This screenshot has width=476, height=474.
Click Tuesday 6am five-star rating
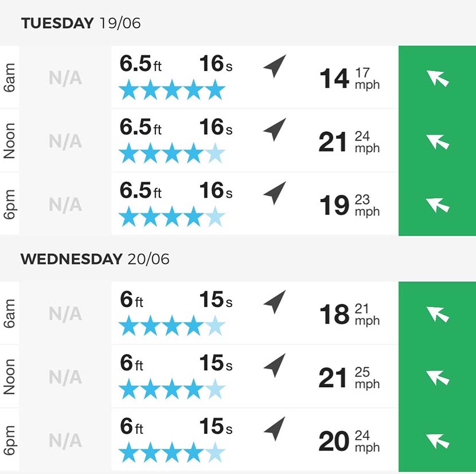click(172, 89)
